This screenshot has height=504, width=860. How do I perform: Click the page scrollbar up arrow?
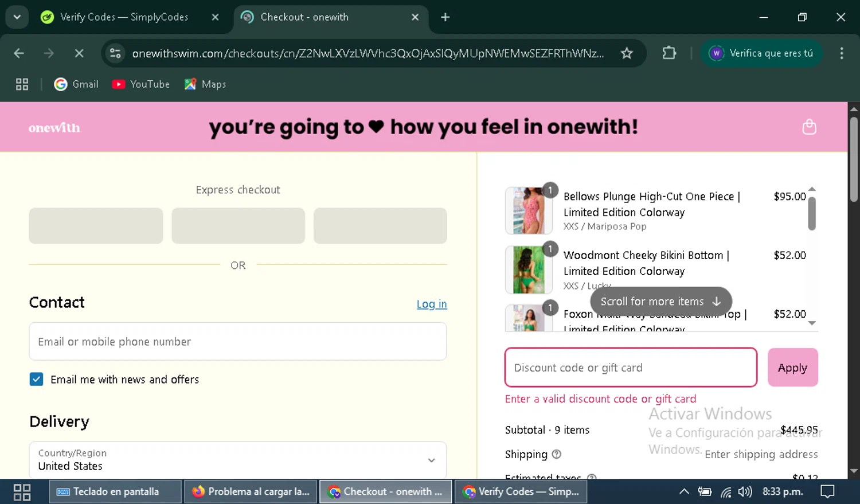[x=854, y=108]
